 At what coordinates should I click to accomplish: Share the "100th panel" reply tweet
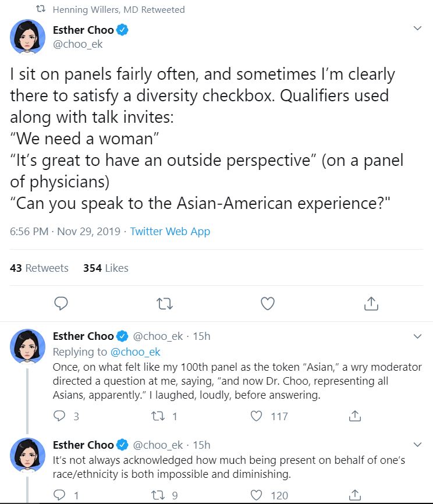click(354, 416)
